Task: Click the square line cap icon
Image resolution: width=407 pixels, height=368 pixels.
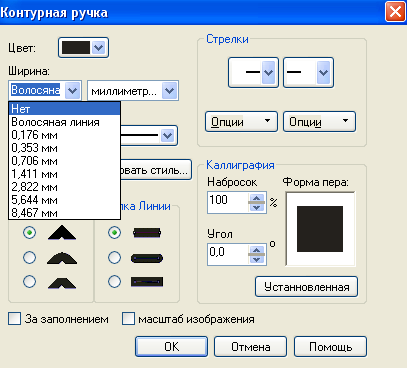Action: coord(147,282)
